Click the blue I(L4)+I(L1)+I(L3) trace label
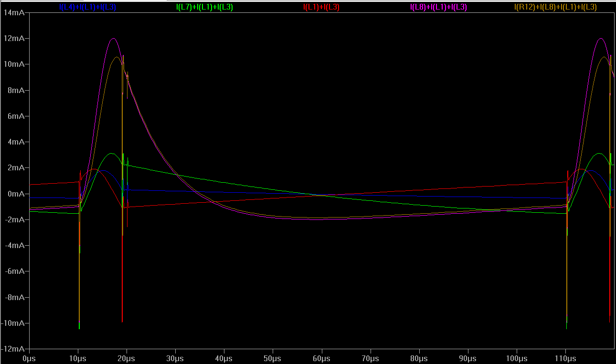The width and height of the screenshot is (616, 364). [x=87, y=7]
